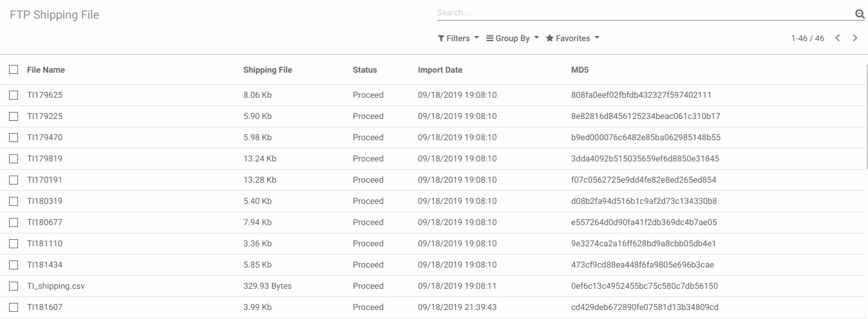Expand the Group By menu

click(x=512, y=39)
